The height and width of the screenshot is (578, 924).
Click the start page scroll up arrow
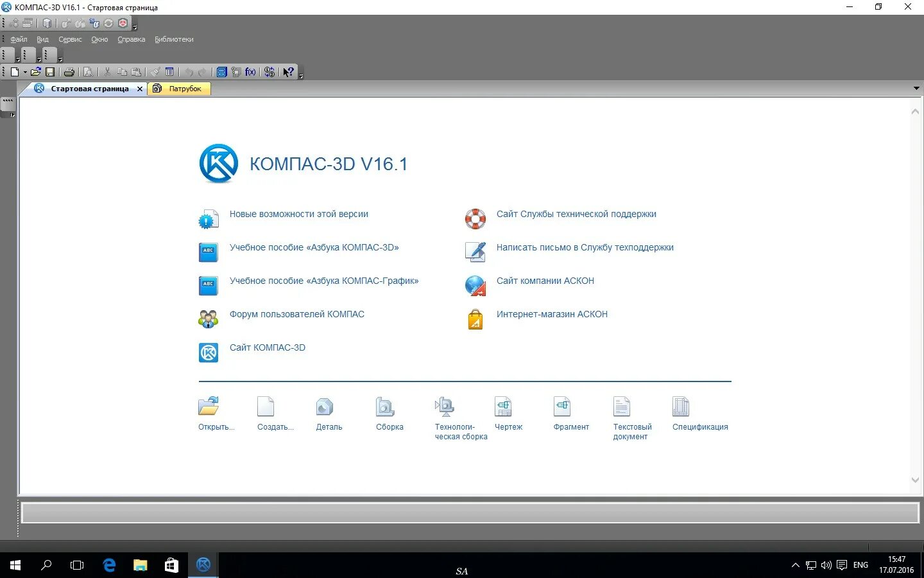click(x=916, y=112)
